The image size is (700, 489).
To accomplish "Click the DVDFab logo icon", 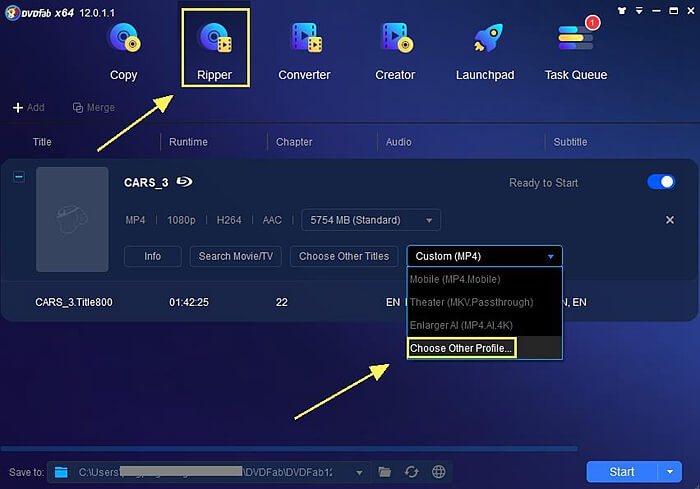I will tap(12, 13).
